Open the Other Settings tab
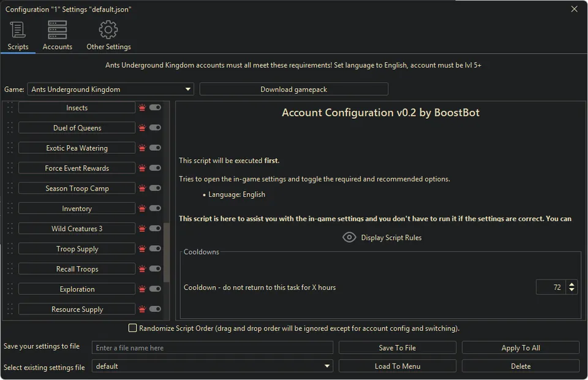Screen dimensions: 588x380 pyautogui.click(x=108, y=36)
